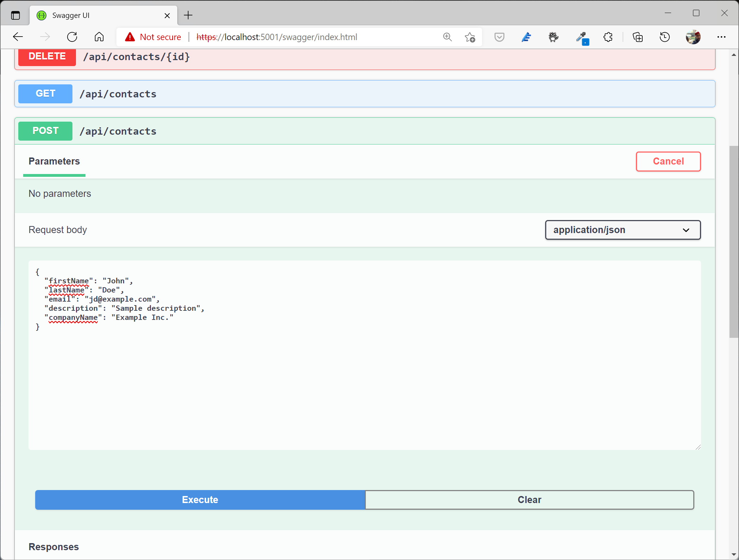This screenshot has height=560, width=739.
Task: Open browser History icon
Action: pos(664,37)
